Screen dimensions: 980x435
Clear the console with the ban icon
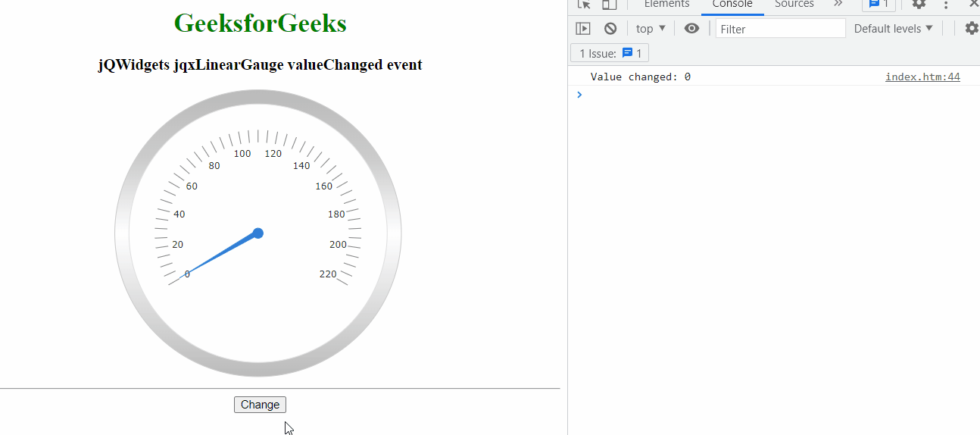click(610, 29)
